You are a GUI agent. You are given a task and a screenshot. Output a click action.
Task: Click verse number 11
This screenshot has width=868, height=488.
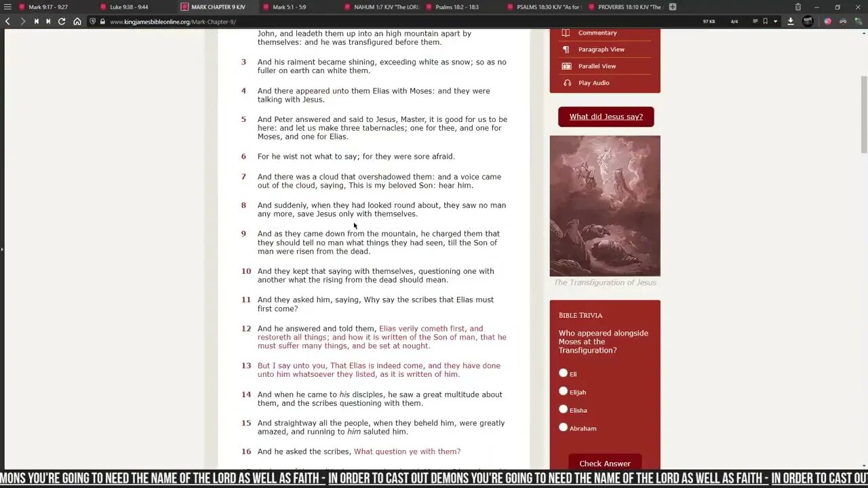246,300
